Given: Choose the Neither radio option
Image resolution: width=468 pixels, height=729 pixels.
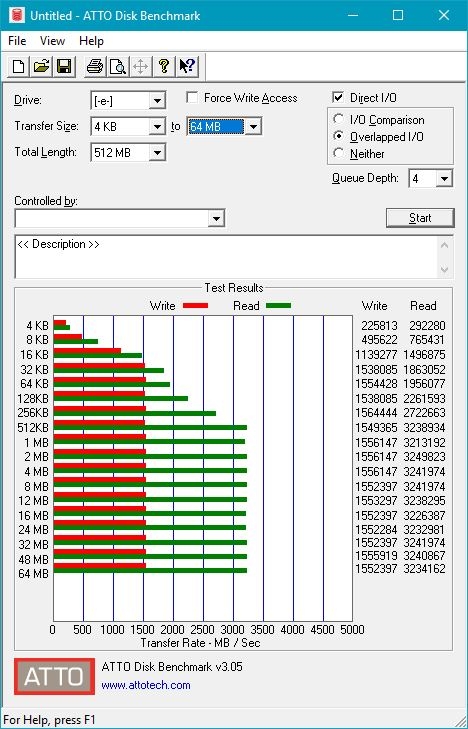Looking at the screenshot, I should point(338,153).
